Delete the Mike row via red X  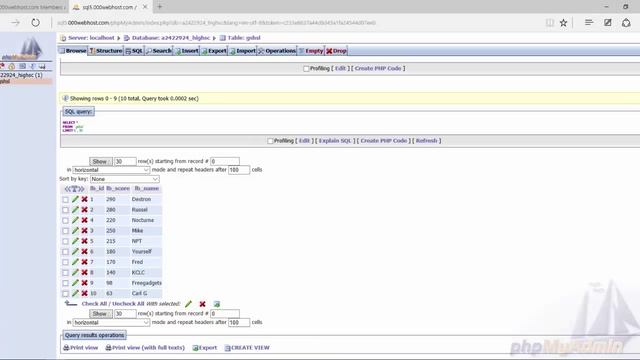84,231
